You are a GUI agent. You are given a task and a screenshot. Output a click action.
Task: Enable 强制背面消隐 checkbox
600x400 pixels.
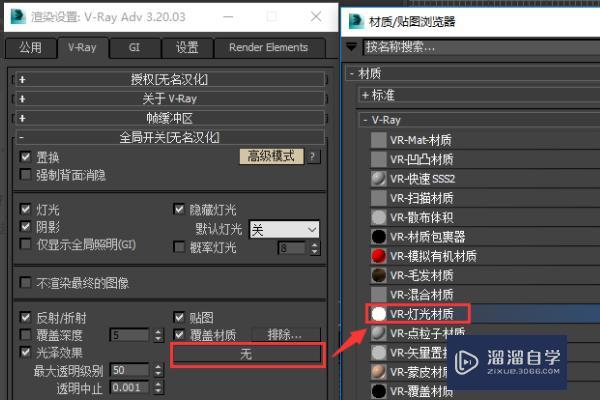(x=25, y=175)
